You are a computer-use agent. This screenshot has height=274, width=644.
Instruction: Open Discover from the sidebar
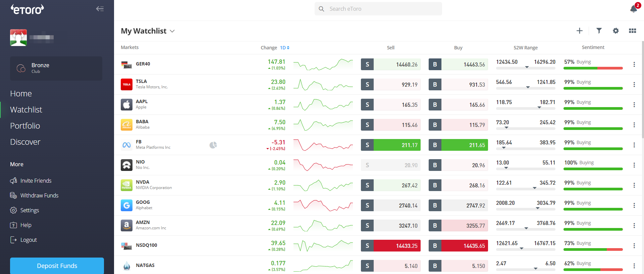[25, 142]
